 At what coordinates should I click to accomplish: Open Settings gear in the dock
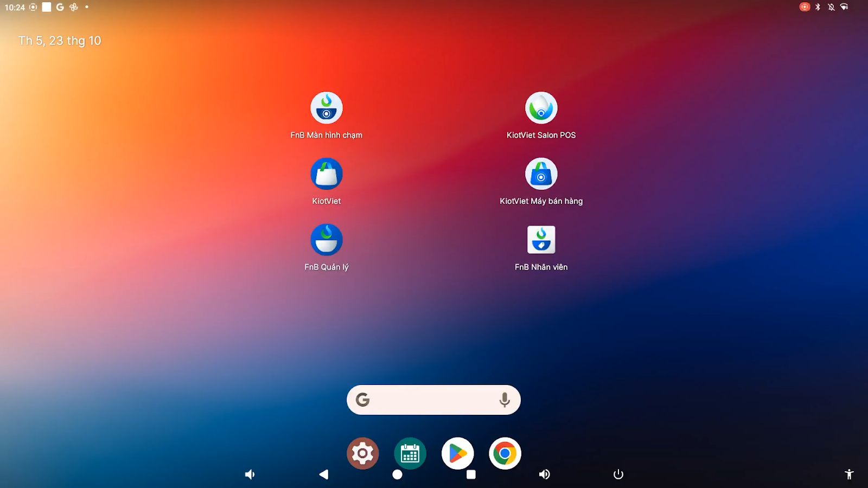pos(362,453)
